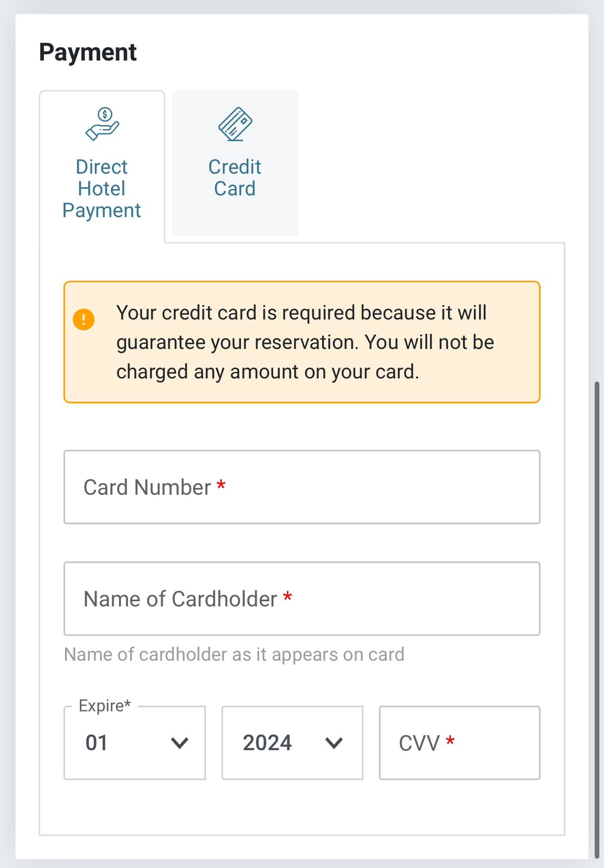The image size is (604, 868).
Task: Click the cardholder name helper text
Action: [234, 655]
